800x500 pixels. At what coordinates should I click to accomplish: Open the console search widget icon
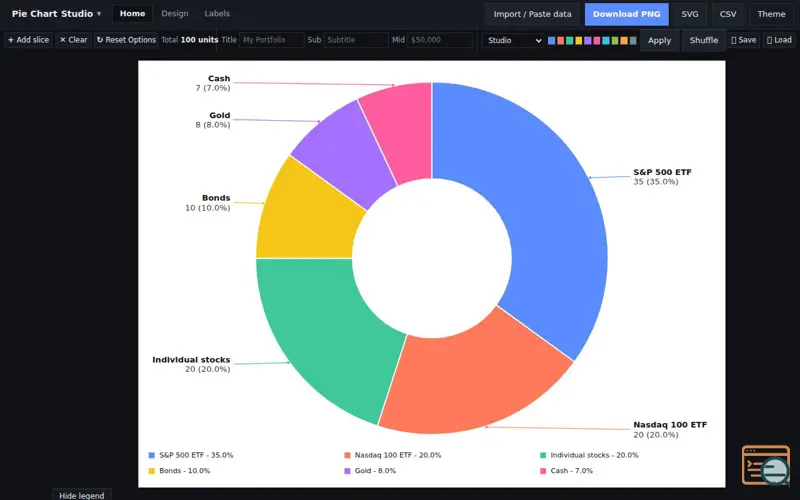(x=766, y=465)
